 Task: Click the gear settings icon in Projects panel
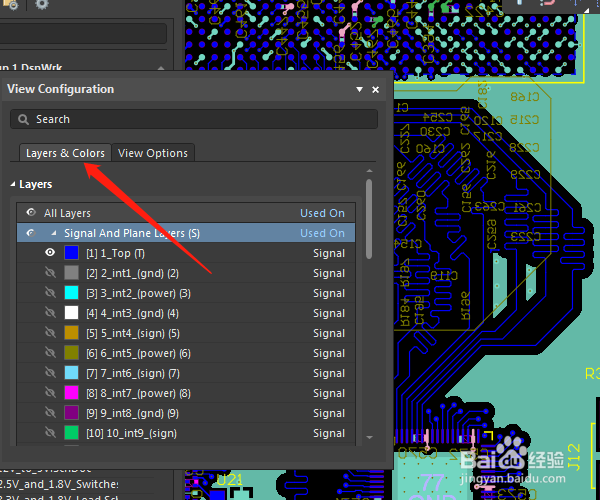click(x=42, y=5)
